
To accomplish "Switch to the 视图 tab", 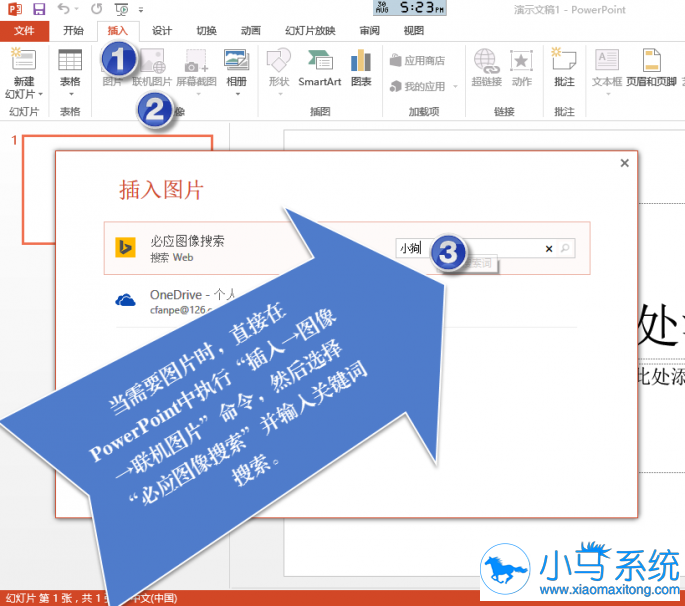I will [x=414, y=31].
